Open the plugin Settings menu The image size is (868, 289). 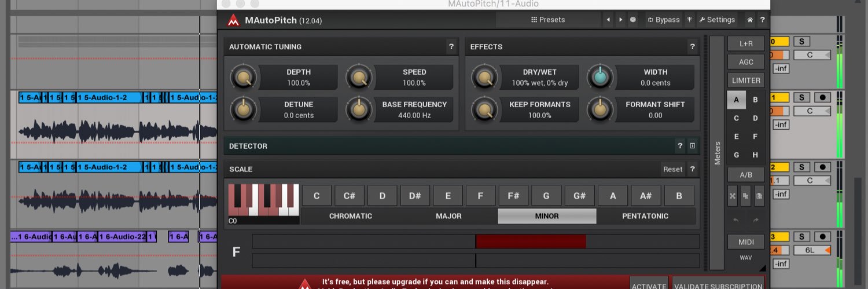pos(717,20)
